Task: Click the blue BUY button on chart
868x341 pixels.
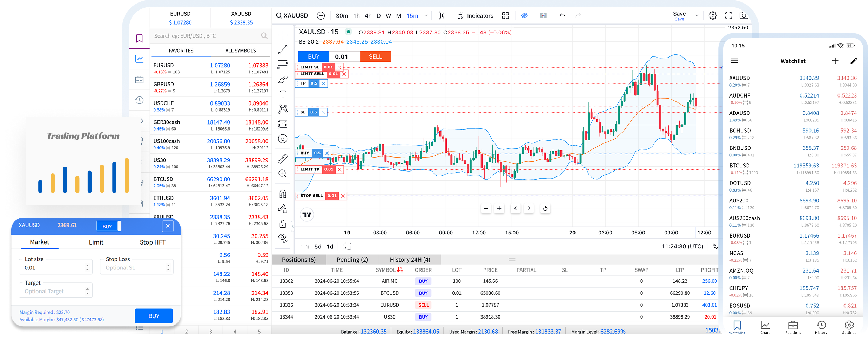Action: click(314, 56)
